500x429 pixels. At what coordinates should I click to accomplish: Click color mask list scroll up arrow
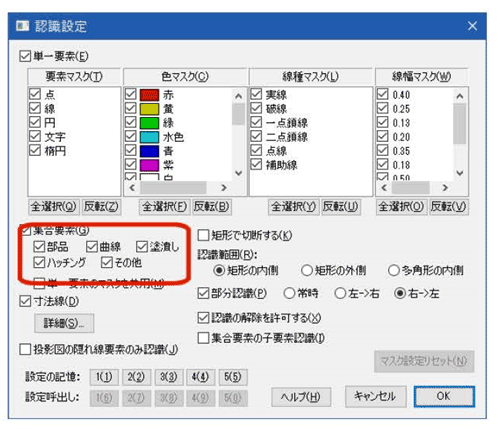[239, 96]
